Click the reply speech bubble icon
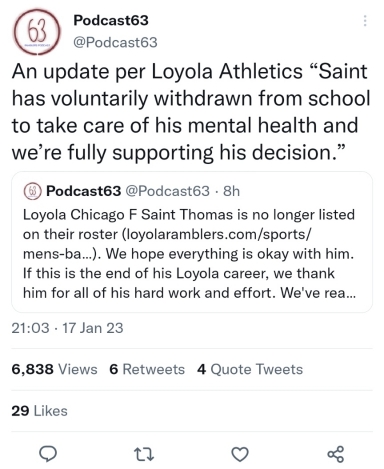 (x=48, y=454)
